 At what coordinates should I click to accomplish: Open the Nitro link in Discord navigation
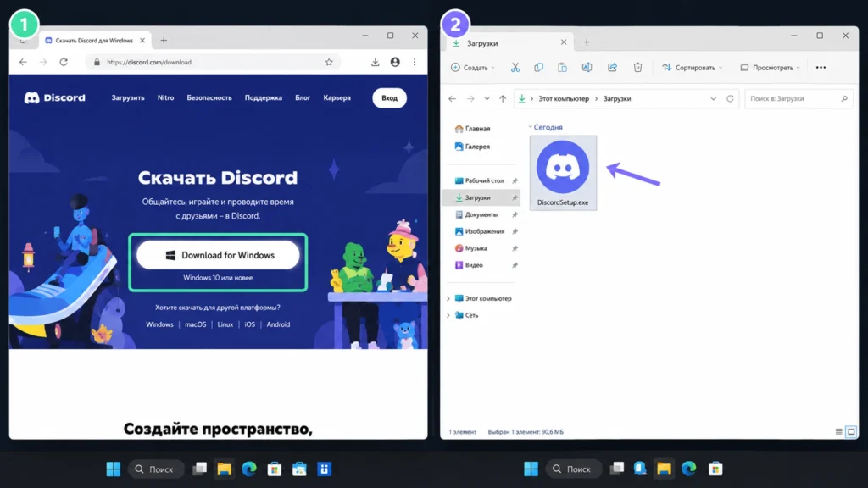click(x=165, y=98)
